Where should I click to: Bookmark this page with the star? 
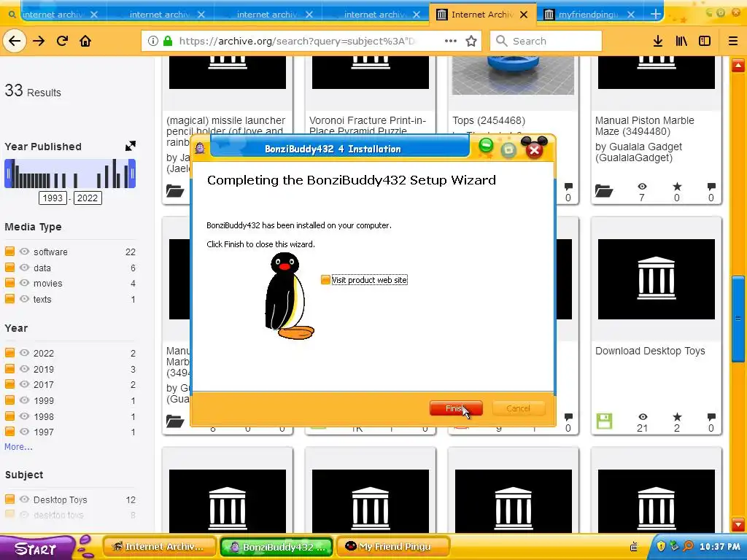pyautogui.click(x=471, y=41)
